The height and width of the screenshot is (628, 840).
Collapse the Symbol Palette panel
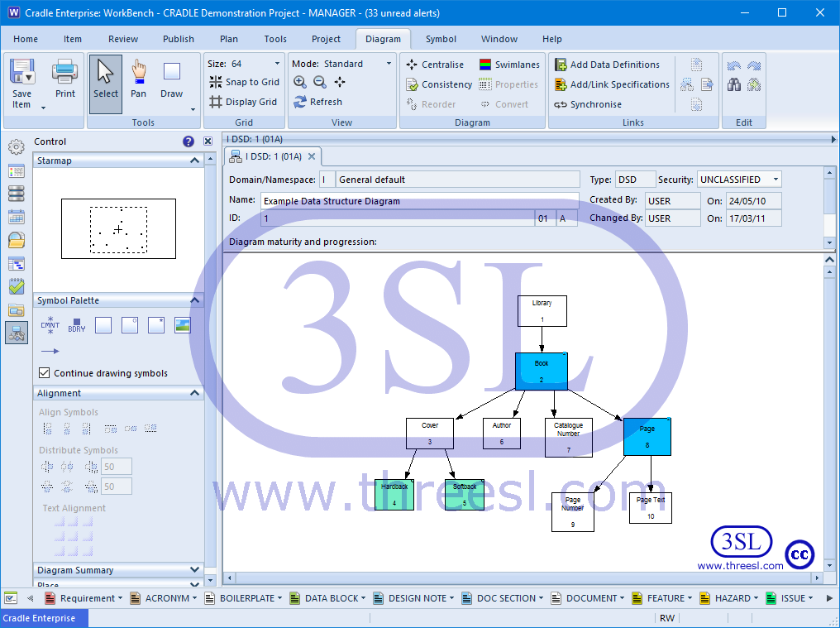194,300
